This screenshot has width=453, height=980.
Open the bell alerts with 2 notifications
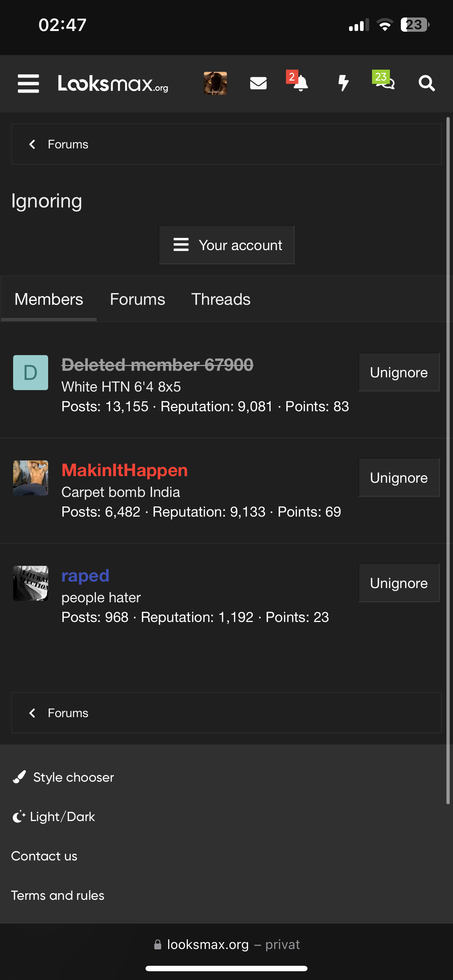tap(300, 82)
